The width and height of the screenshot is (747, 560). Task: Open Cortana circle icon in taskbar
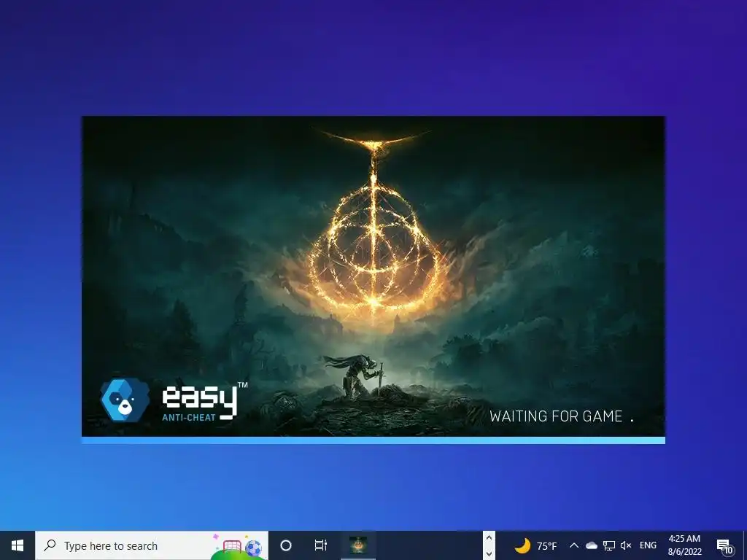tap(286, 545)
